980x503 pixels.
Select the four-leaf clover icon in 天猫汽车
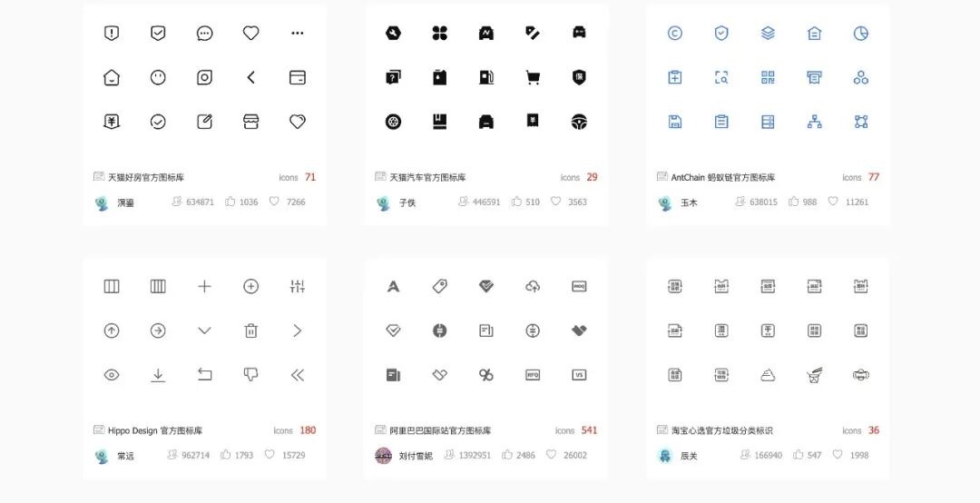tap(440, 34)
